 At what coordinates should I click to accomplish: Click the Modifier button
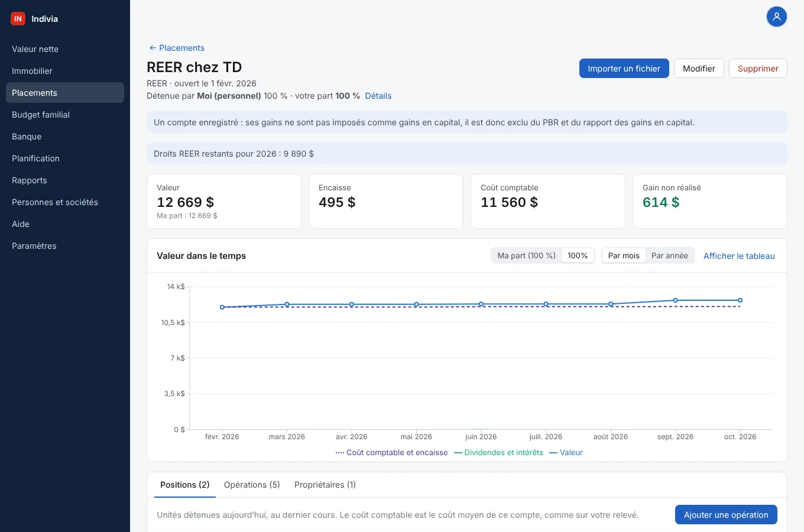click(699, 69)
